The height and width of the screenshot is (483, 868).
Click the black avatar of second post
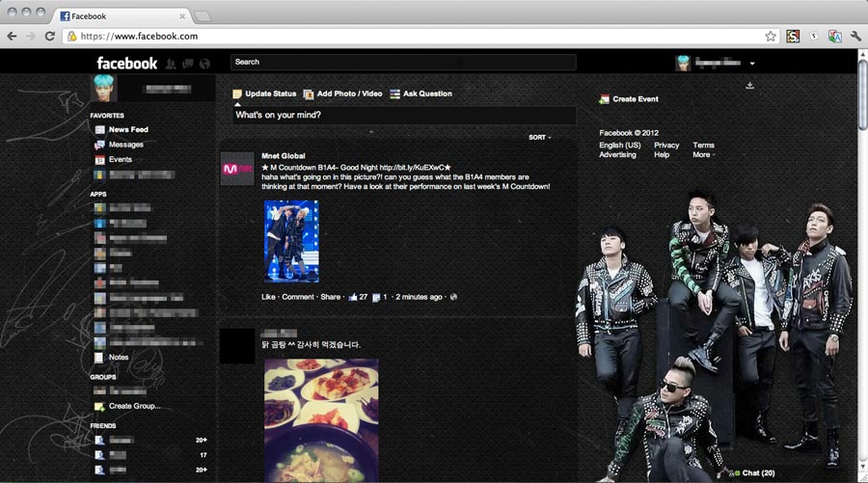pos(237,346)
